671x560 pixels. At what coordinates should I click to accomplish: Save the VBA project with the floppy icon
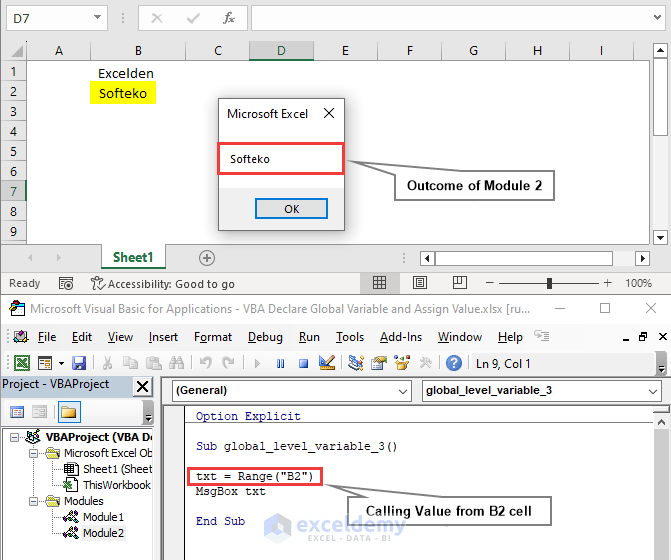[79, 363]
